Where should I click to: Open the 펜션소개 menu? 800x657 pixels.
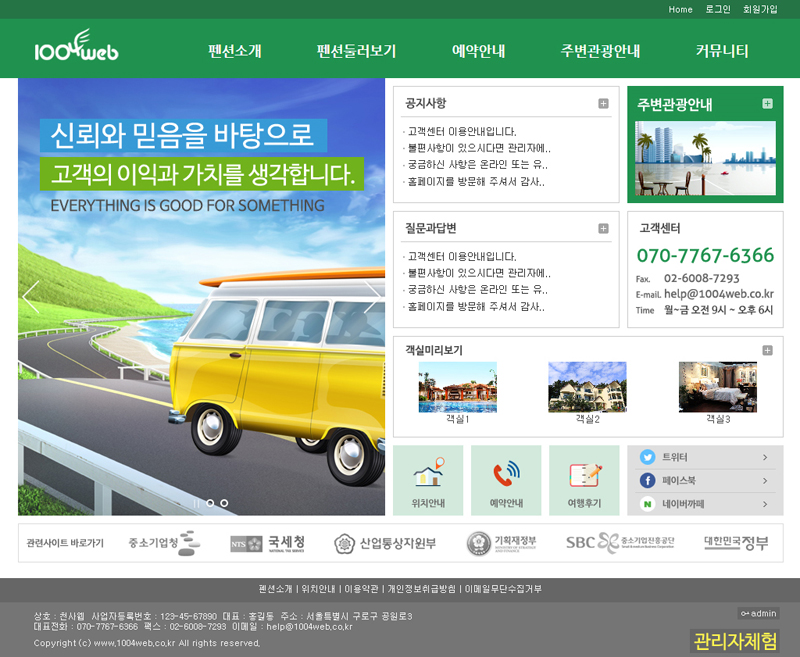coord(235,51)
